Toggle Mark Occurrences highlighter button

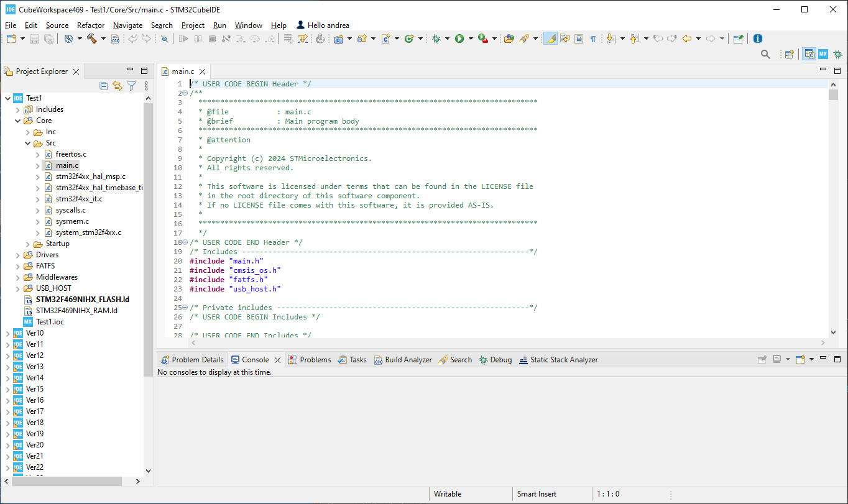(x=550, y=39)
